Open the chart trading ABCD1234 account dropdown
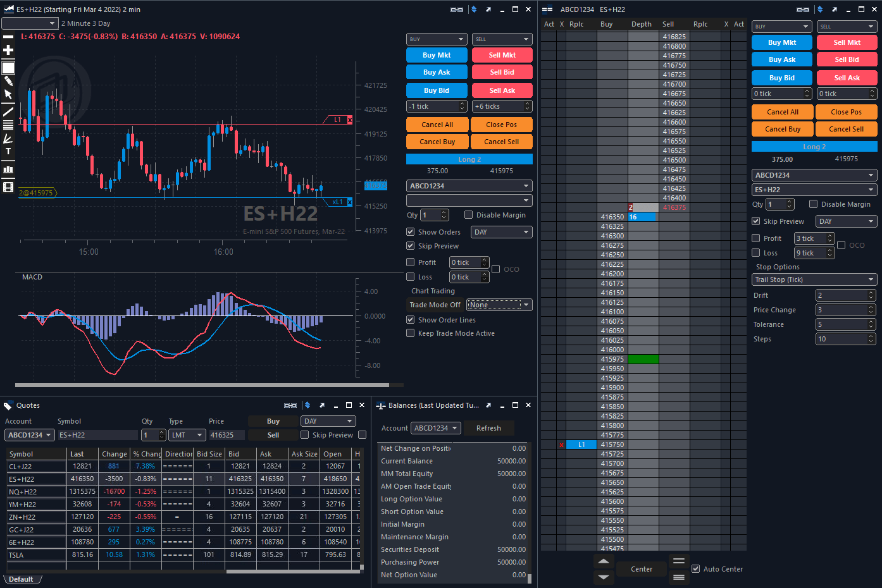Screen dimensions: 882x588 (x=469, y=186)
